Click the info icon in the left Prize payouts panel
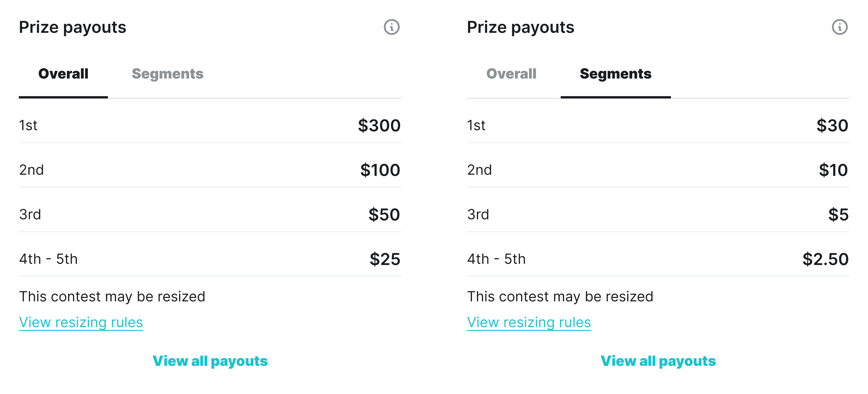This screenshot has width=868, height=394. click(x=392, y=27)
